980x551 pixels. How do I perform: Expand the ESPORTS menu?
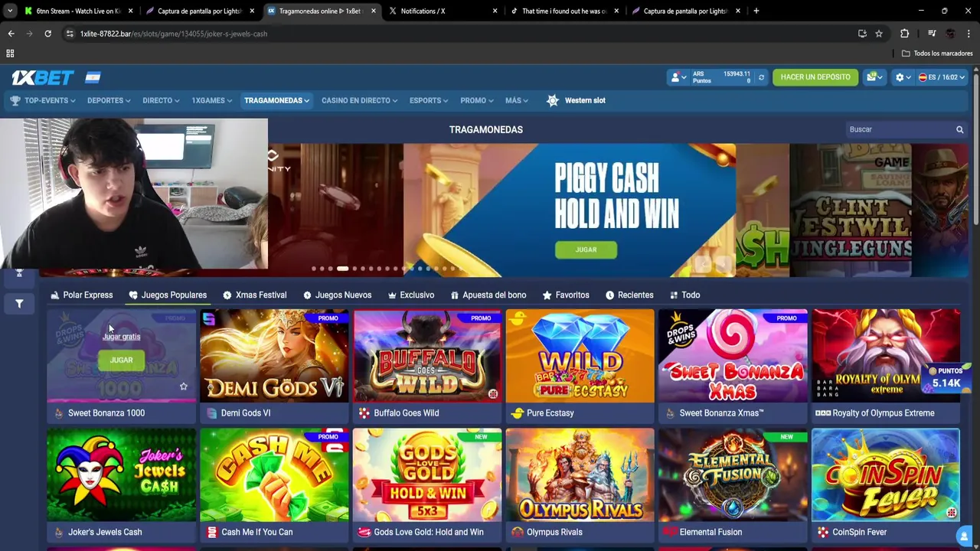coord(429,100)
